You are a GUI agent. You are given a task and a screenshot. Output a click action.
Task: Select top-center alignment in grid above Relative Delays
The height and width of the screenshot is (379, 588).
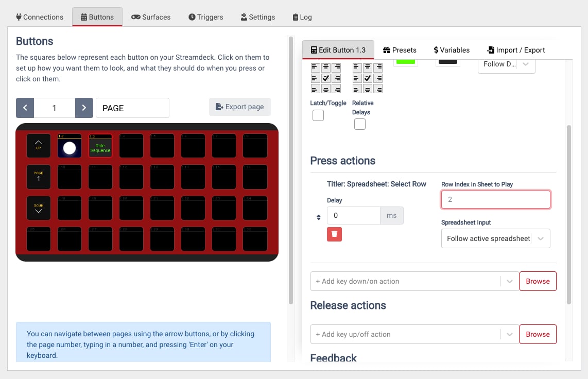click(x=368, y=67)
